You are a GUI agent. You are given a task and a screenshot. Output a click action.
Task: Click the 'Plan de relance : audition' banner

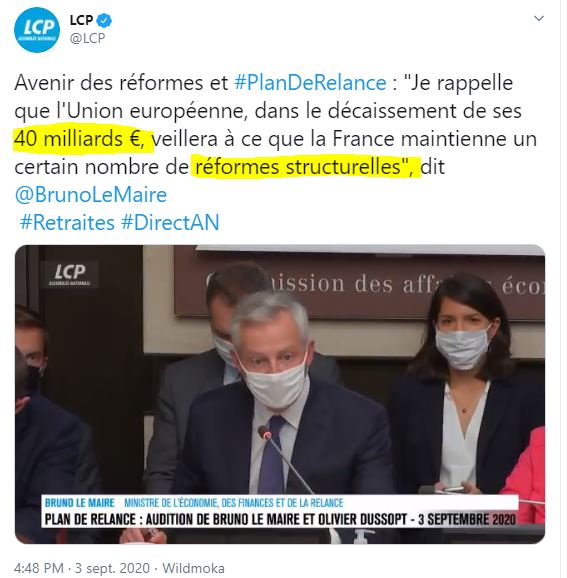point(280,519)
